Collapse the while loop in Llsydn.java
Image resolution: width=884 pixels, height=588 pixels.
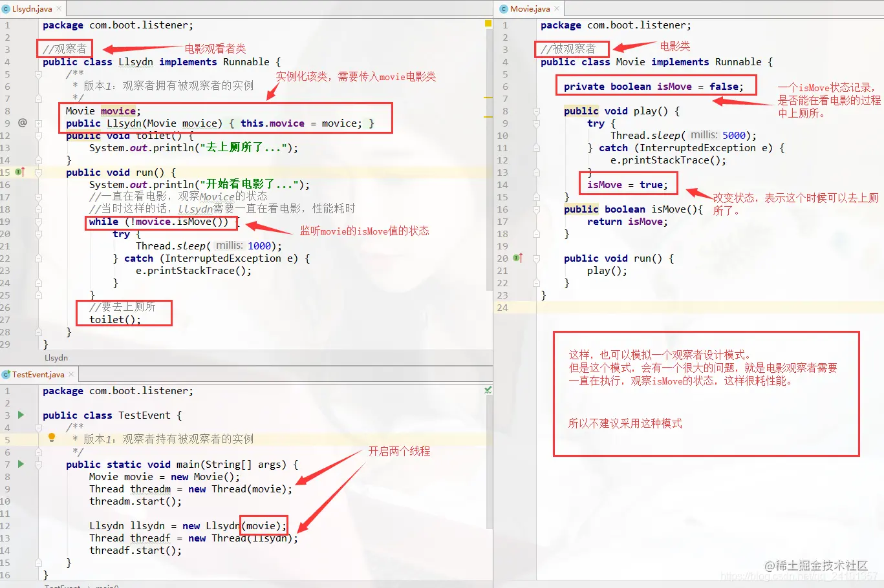coord(38,222)
